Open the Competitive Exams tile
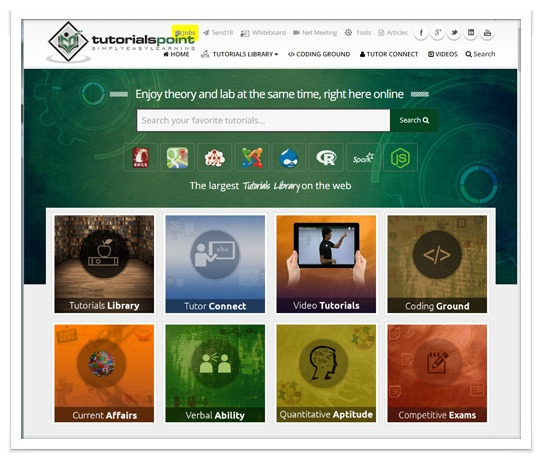Screen dimensions: 542x459 (437, 373)
